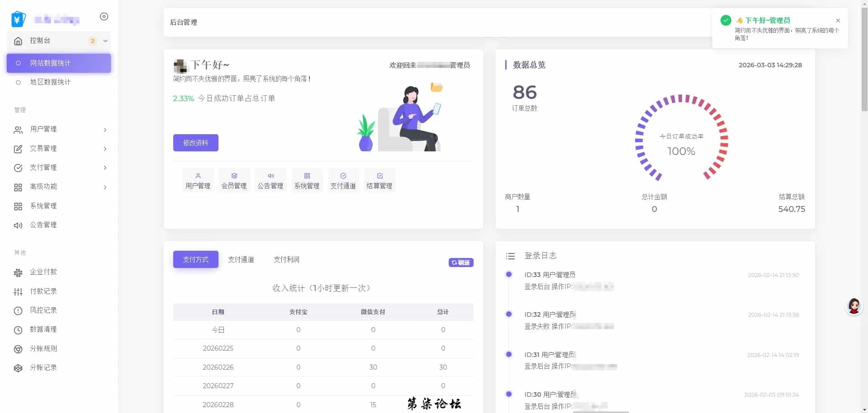Click the 用户管理 quick shortcut icon
This screenshot has height=413, width=868.
(198, 176)
